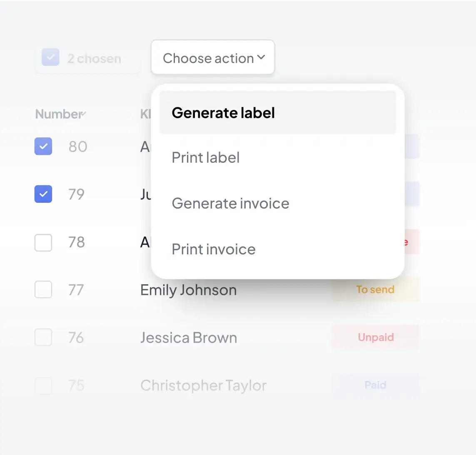Viewport: 476px width, 455px height.
Task: Open Jessica Brown's order entry
Action: 189,338
